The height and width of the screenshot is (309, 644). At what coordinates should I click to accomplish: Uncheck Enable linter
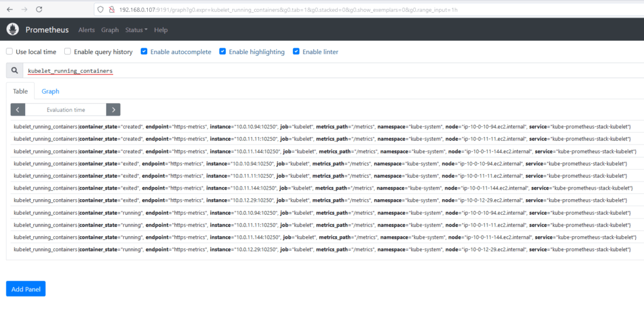point(296,51)
